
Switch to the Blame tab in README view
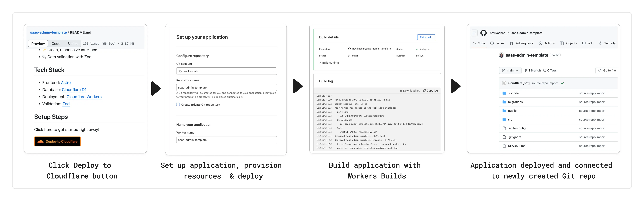click(72, 44)
